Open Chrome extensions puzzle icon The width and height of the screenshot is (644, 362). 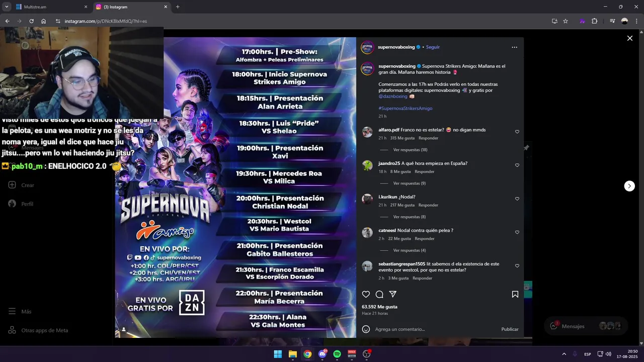point(594,21)
